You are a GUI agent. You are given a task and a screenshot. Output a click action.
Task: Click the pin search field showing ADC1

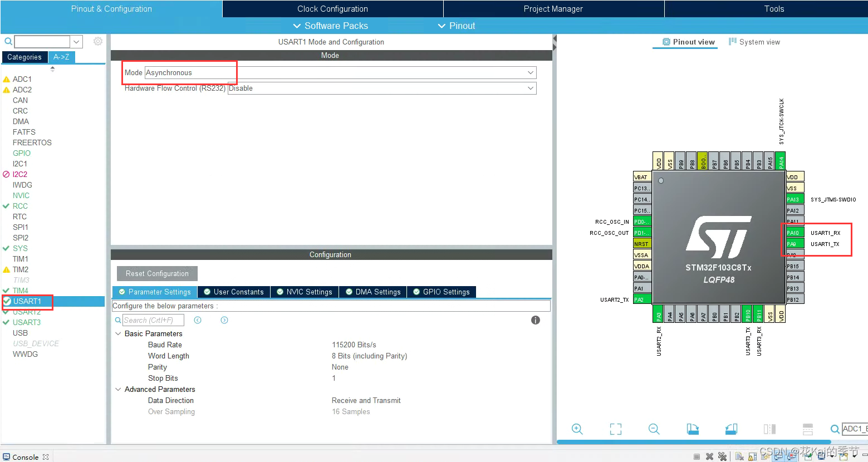point(855,429)
